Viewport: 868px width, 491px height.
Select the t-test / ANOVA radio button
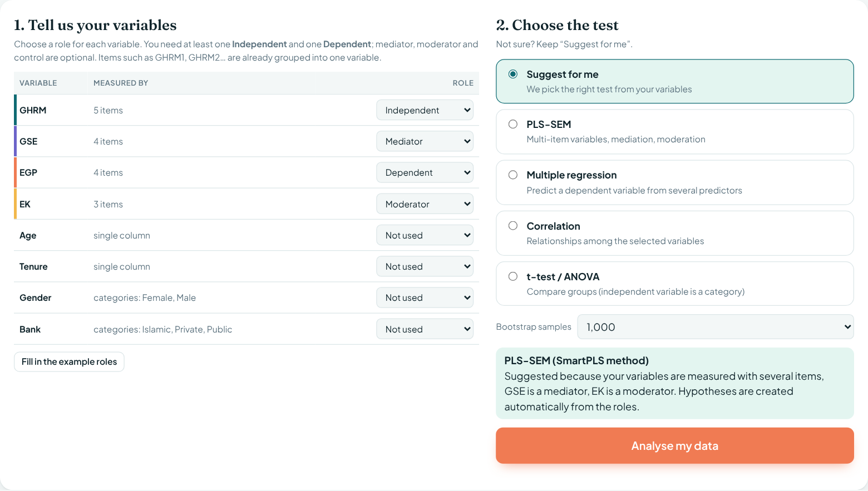point(513,276)
